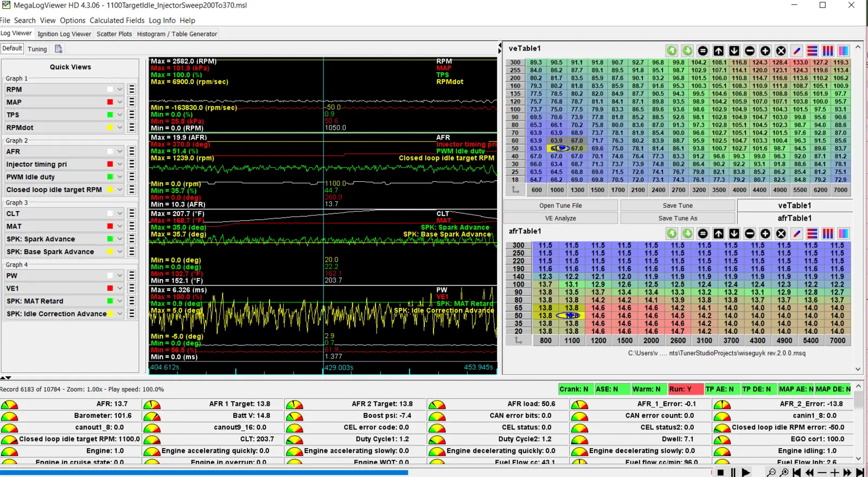This screenshot has width=868, height=477.
Task: Stop log playback
Action: coord(720,473)
